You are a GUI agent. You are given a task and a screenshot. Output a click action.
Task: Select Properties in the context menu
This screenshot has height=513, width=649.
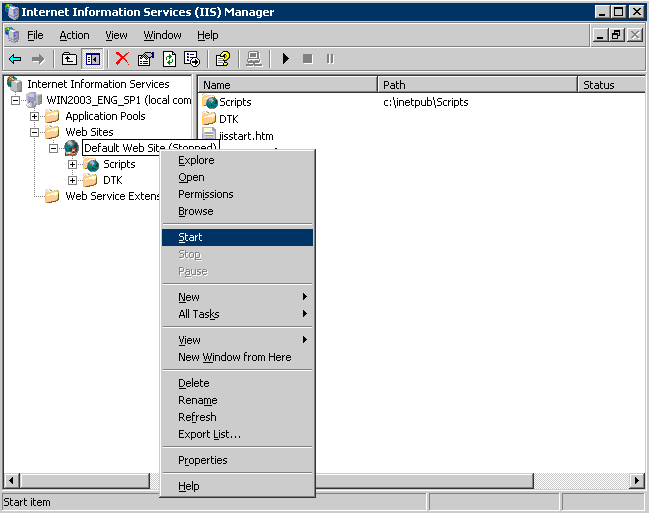[202, 460]
